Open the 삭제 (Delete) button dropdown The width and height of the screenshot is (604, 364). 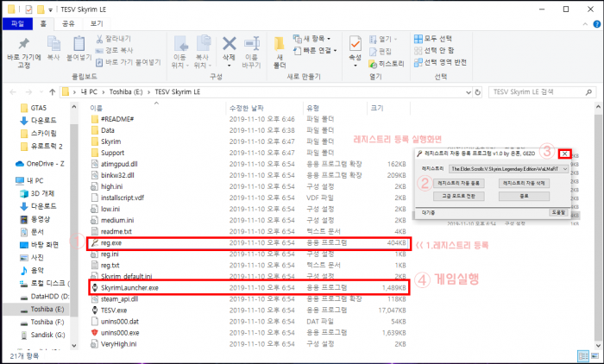coord(230,66)
